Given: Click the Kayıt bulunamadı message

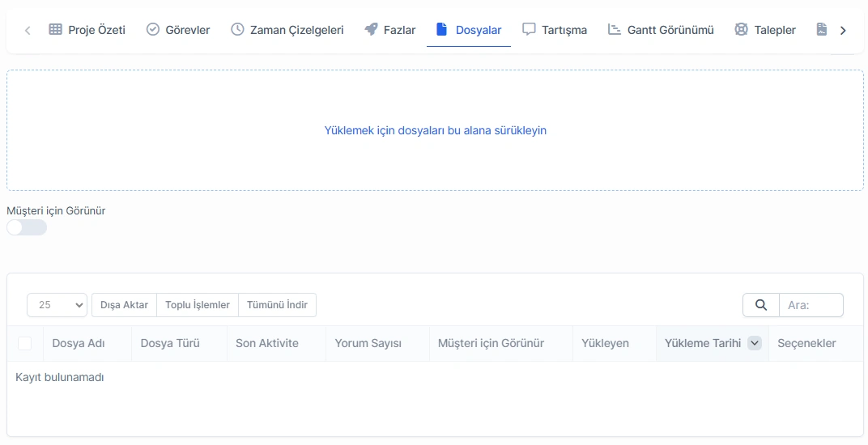Looking at the screenshot, I should tap(60, 378).
